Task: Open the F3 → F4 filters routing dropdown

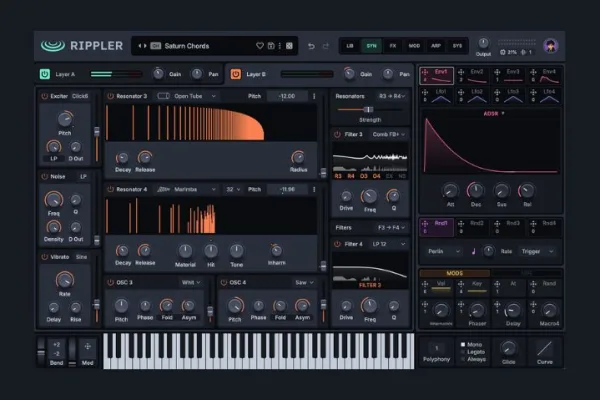Action: 392,227
